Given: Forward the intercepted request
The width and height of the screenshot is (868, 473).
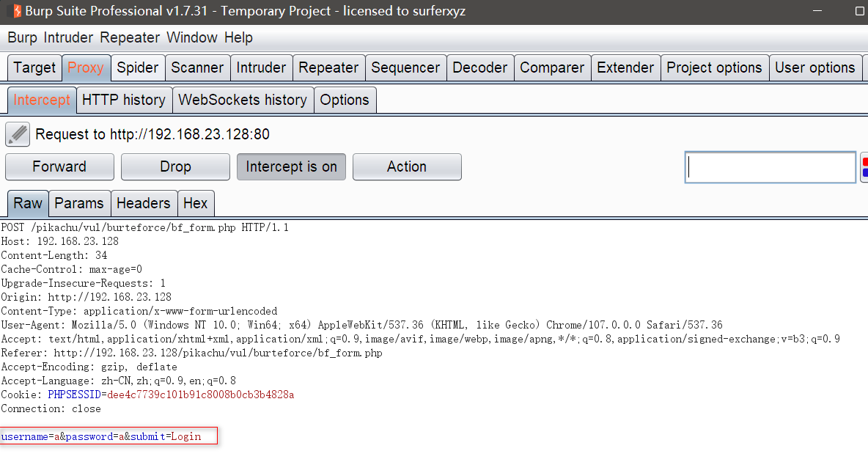Looking at the screenshot, I should 59,167.
